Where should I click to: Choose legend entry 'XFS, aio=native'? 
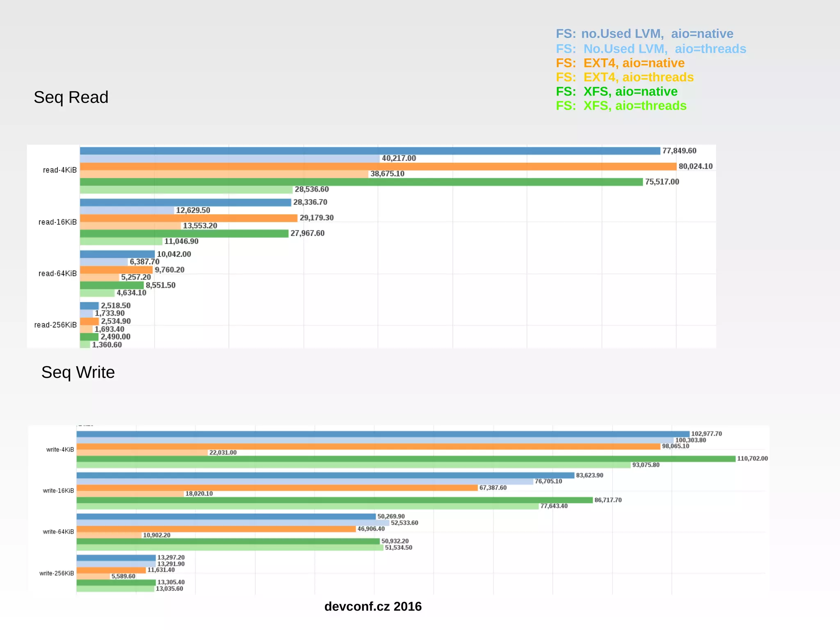click(616, 92)
